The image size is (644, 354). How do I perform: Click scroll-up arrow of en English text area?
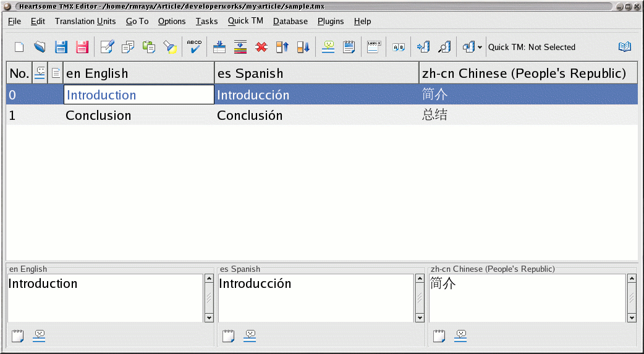(209, 279)
